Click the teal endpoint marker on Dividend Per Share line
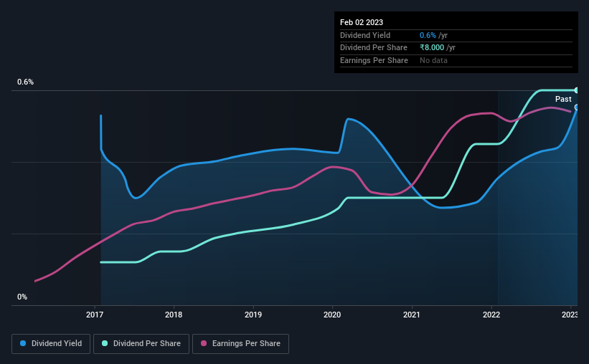The image size is (589, 364). tap(577, 90)
